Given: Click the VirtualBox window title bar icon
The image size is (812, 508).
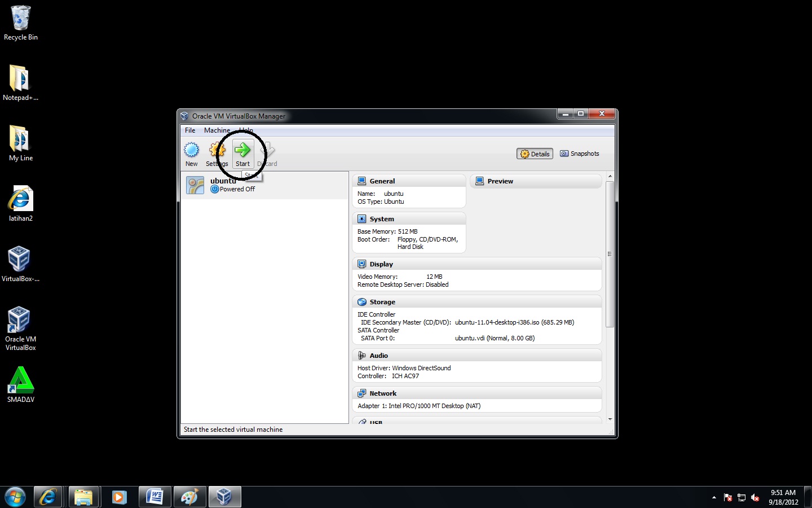Looking at the screenshot, I should [x=184, y=116].
